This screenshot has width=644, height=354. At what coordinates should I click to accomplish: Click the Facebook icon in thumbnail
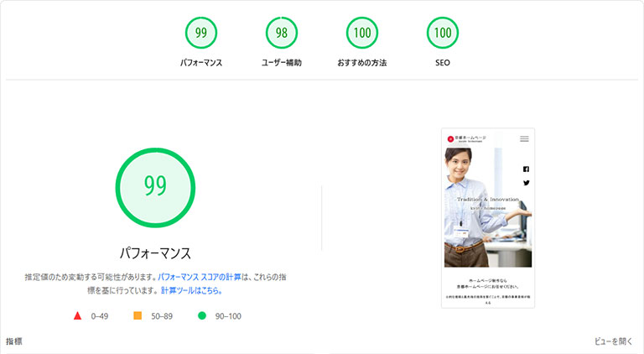pos(526,169)
